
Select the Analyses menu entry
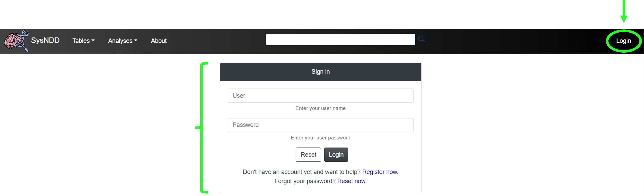point(122,40)
